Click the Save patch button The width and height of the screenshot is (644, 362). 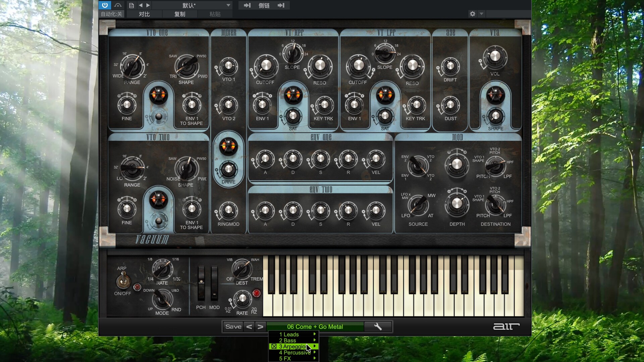(233, 326)
